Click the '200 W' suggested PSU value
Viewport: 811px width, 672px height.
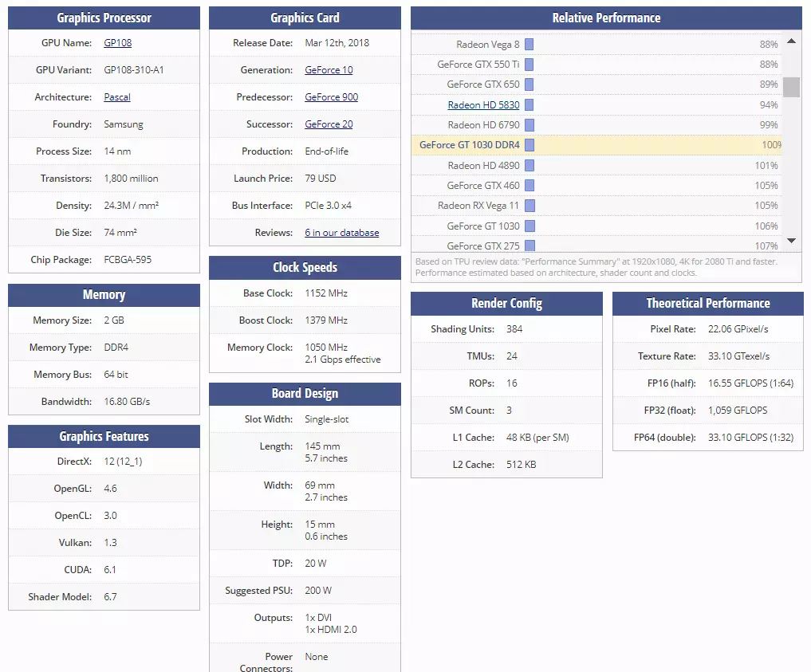click(x=318, y=591)
